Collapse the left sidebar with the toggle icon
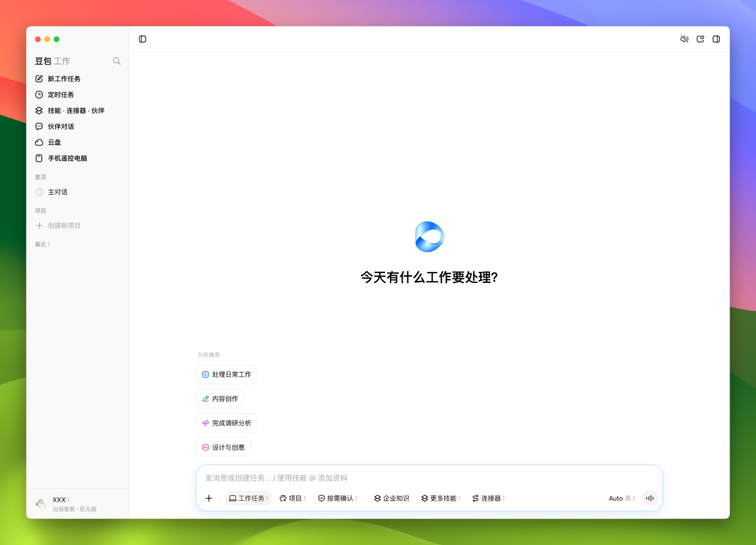Screen dimensions: 756x545 click(x=143, y=39)
